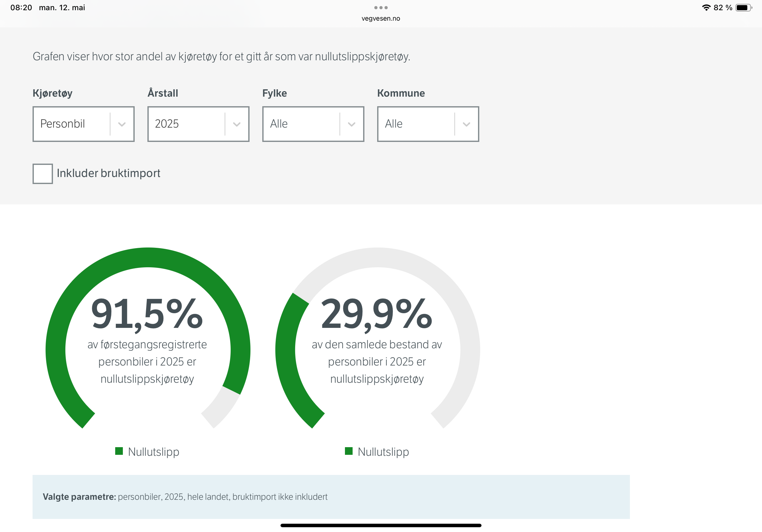Toggle the Inkluder bruktimport checkbox
Image resolution: width=762 pixels, height=532 pixels.
(x=42, y=174)
